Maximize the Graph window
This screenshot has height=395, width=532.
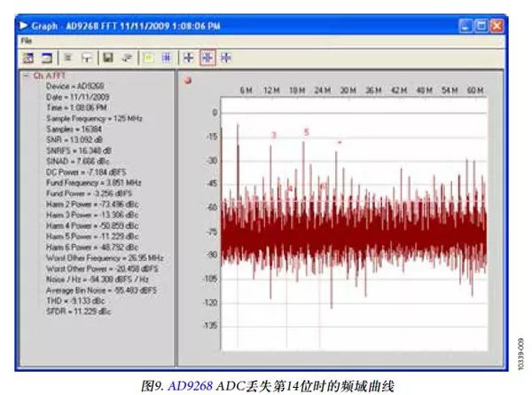tap(481, 26)
